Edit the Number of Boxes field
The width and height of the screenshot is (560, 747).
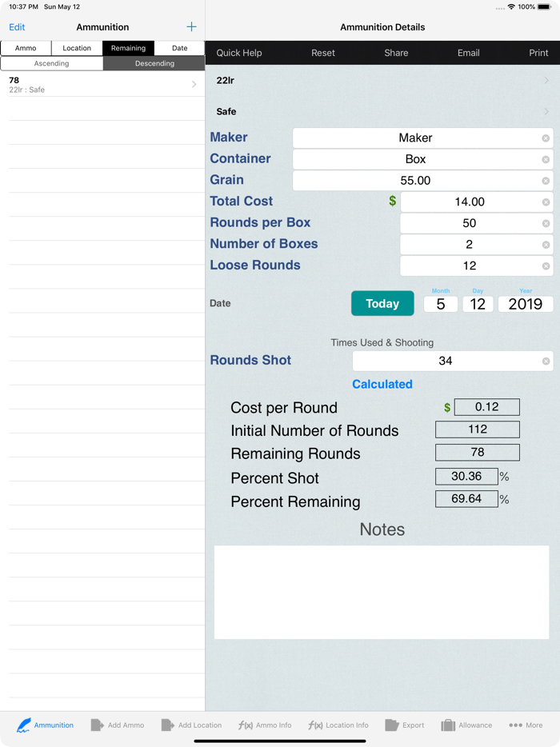(x=477, y=245)
